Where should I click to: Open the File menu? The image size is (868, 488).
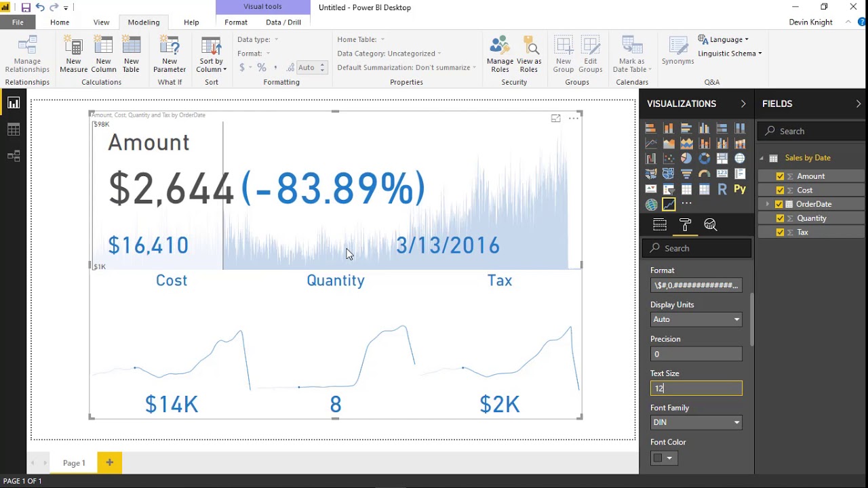(x=18, y=22)
